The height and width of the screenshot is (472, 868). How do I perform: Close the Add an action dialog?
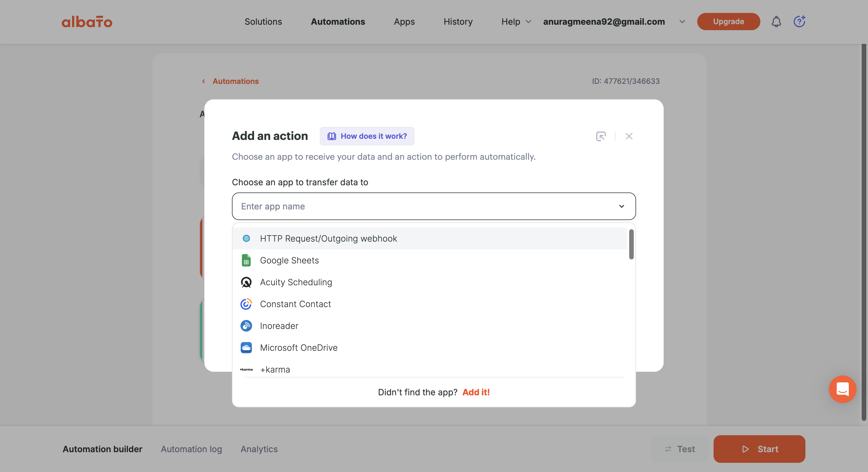(629, 136)
